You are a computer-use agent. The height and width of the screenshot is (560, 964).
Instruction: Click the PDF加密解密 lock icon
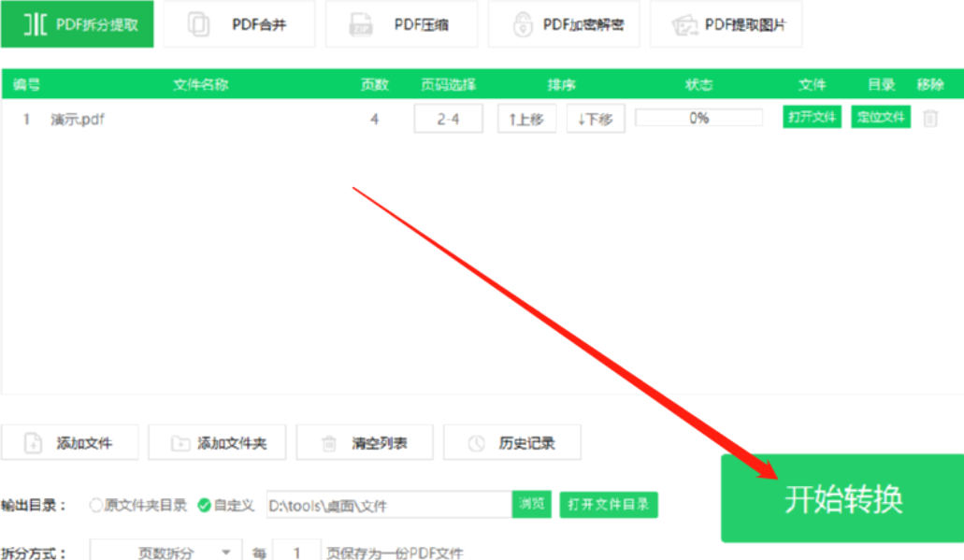pyautogui.click(x=521, y=23)
